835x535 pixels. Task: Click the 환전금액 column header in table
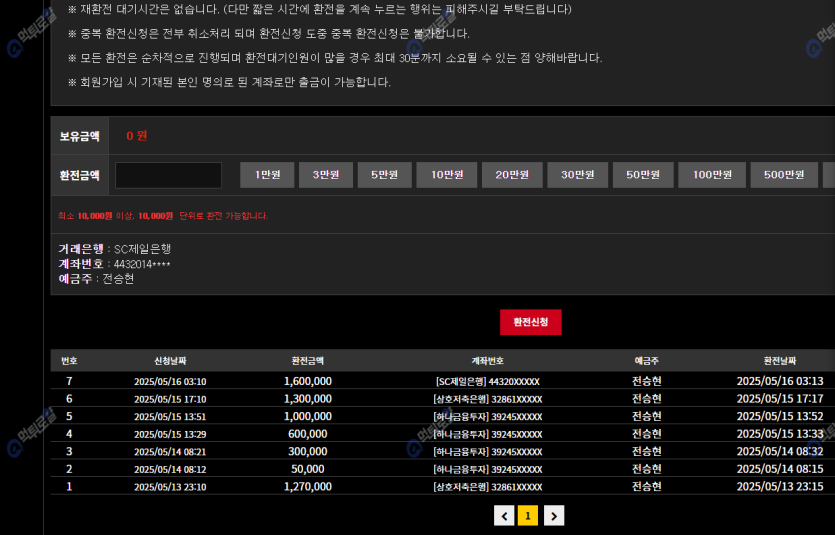coord(307,360)
